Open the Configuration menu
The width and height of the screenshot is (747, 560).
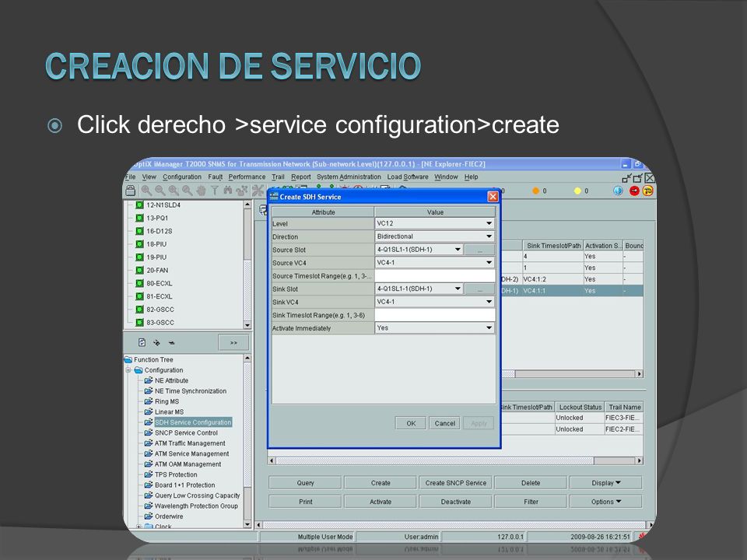click(x=182, y=177)
